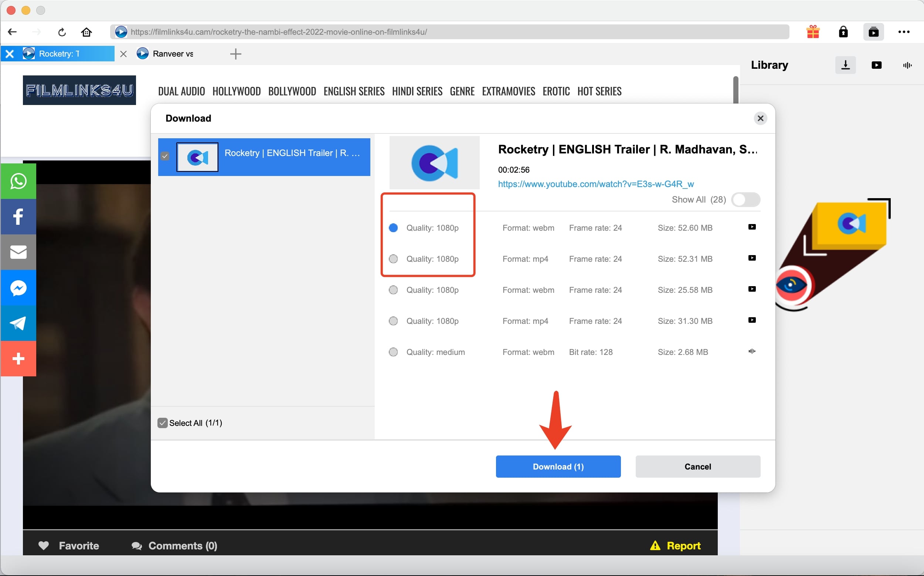Open the BOLLYWOOD menu item

tap(292, 91)
